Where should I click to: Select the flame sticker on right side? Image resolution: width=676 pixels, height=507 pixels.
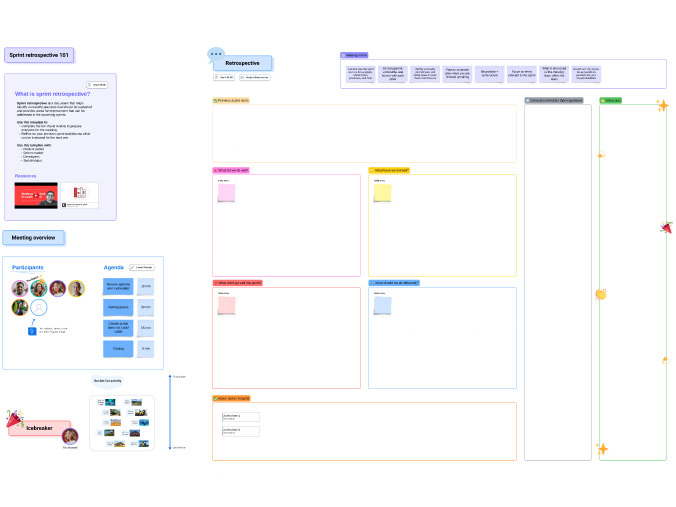tap(664, 360)
